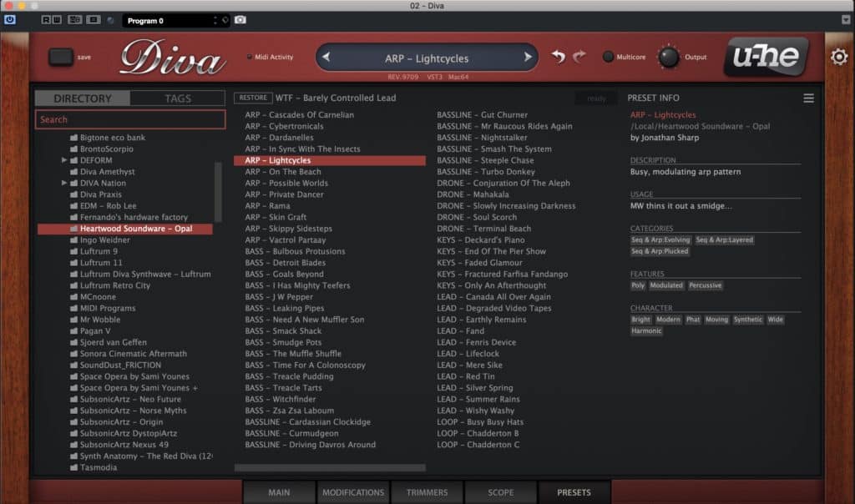Switch to the DIRECTORY tab
855x504 pixels.
tap(83, 98)
